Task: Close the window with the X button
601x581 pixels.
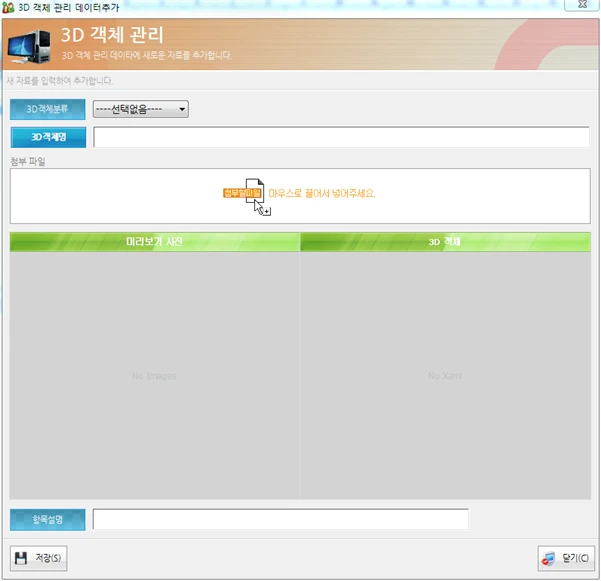Action: (x=582, y=5)
